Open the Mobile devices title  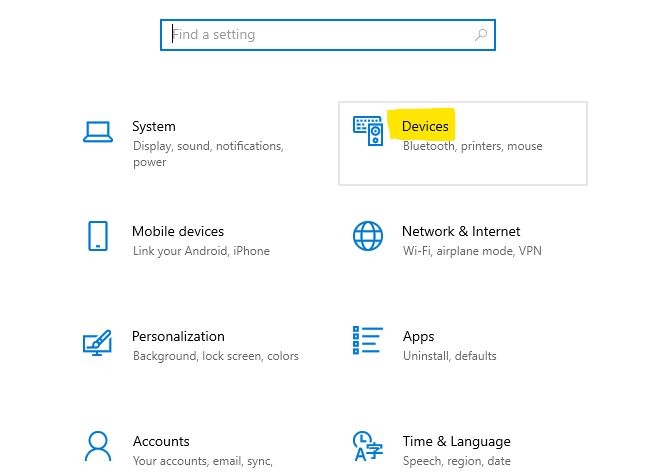click(x=178, y=231)
